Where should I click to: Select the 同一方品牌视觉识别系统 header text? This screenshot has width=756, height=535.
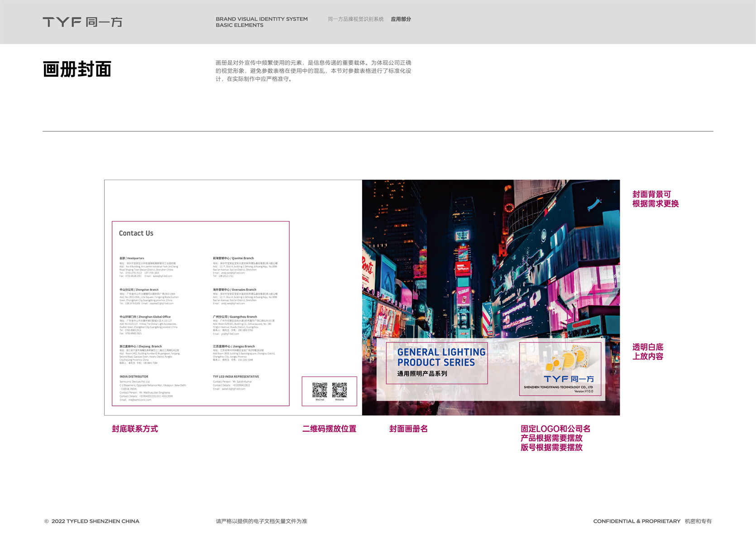click(x=355, y=19)
